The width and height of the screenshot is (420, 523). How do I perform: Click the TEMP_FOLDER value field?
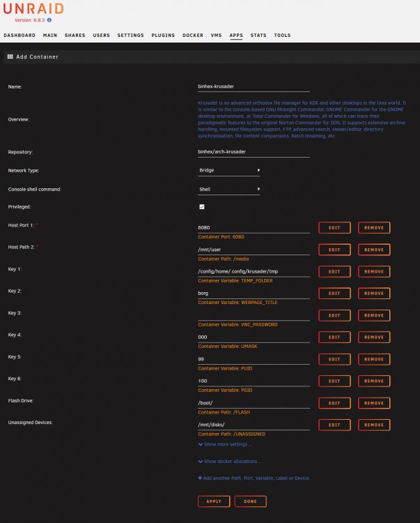254,271
